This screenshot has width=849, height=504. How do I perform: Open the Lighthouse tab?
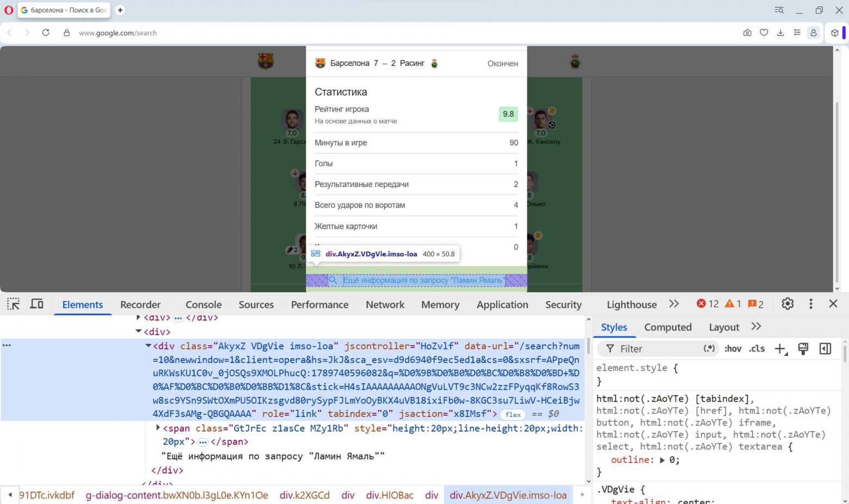(632, 305)
